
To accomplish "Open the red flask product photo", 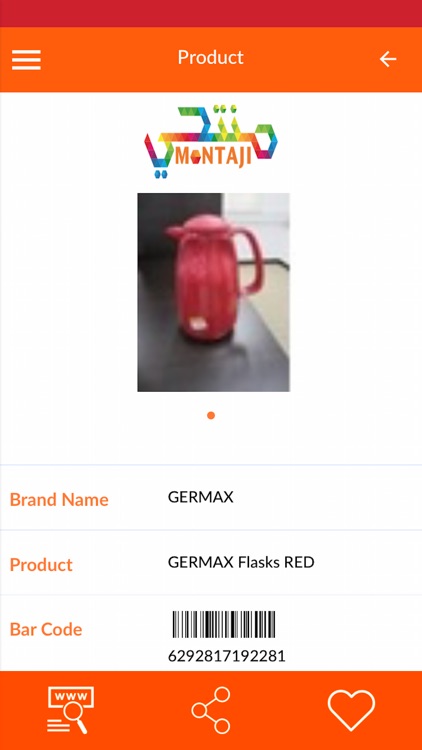I will coord(213,292).
